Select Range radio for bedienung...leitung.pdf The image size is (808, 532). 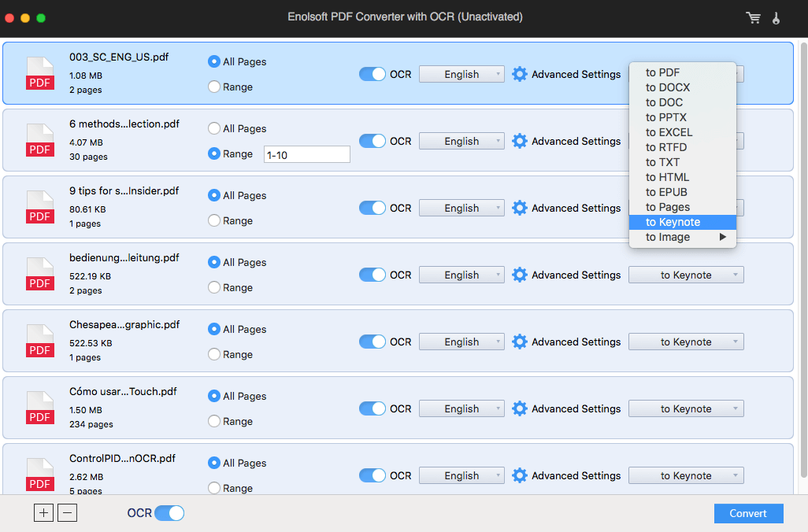point(214,287)
